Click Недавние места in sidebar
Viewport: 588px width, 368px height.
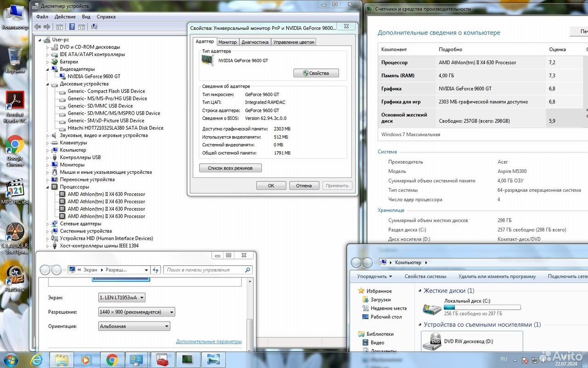tap(388, 308)
